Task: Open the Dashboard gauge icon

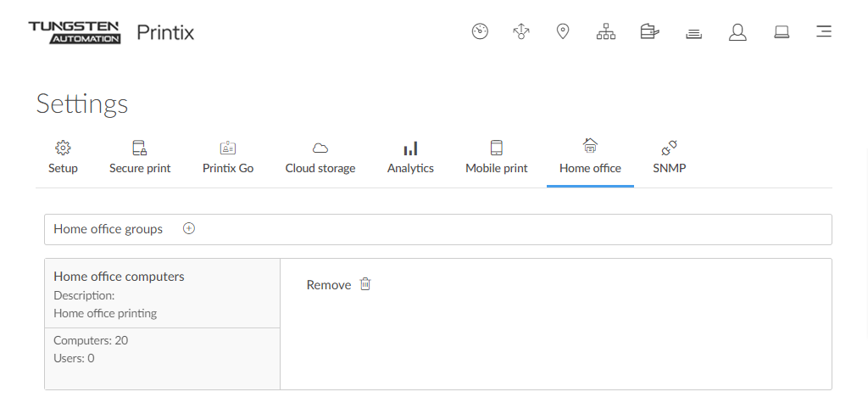Action: click(x=480, y=32)
